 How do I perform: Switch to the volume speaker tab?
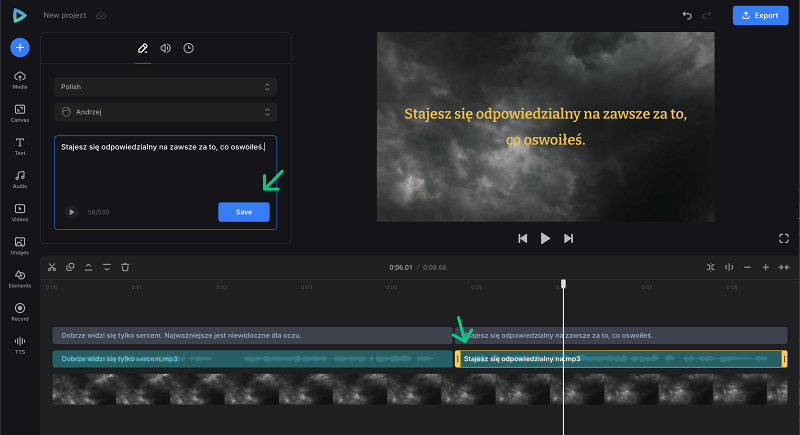(166, 48)
